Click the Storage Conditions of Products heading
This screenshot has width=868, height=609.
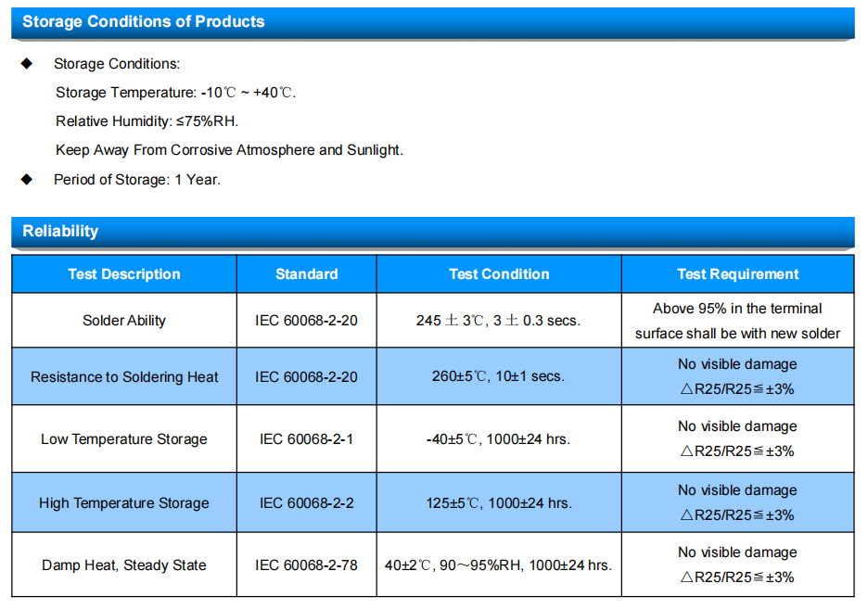pos(143,21)
